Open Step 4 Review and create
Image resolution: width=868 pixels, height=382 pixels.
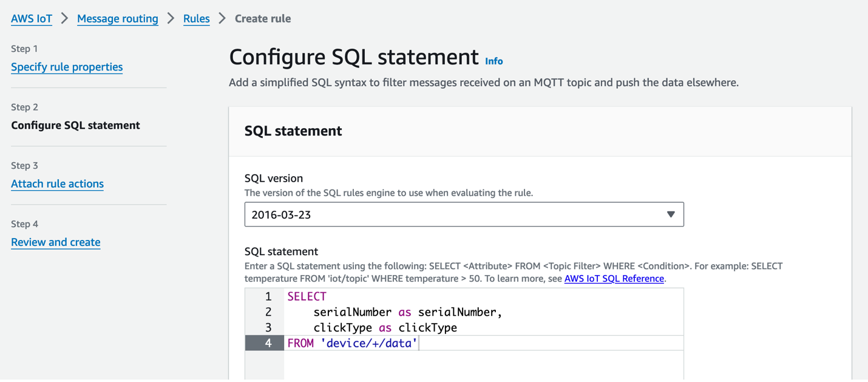pos(55,242)
